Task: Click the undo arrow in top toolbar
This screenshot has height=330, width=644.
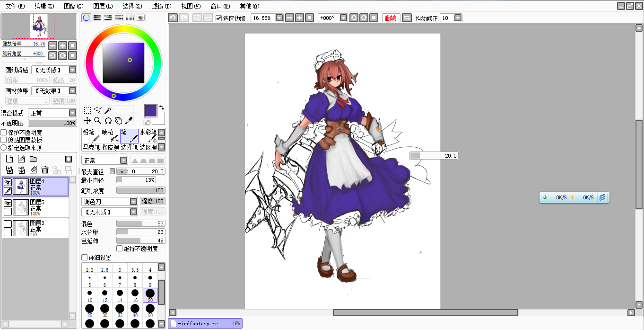Action: pos(173,18)
